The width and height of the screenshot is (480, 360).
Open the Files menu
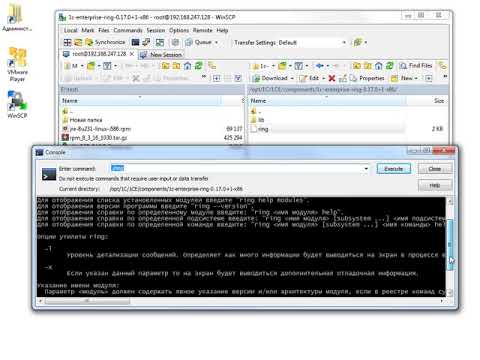(104, 30)
